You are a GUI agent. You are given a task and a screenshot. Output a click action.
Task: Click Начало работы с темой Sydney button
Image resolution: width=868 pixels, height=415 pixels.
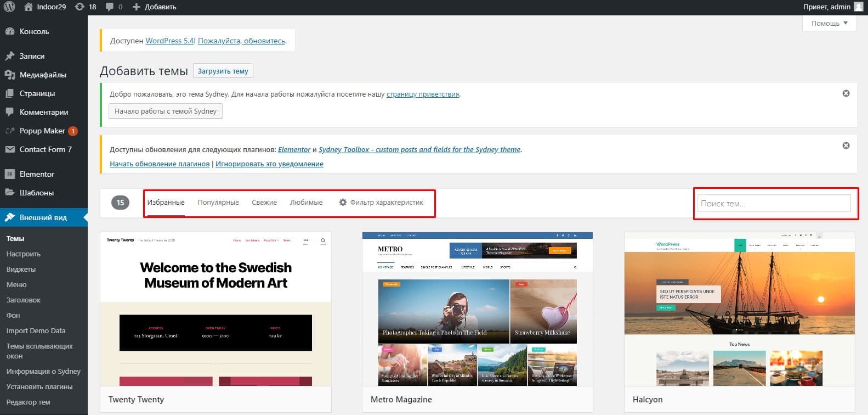pos(166,111)
